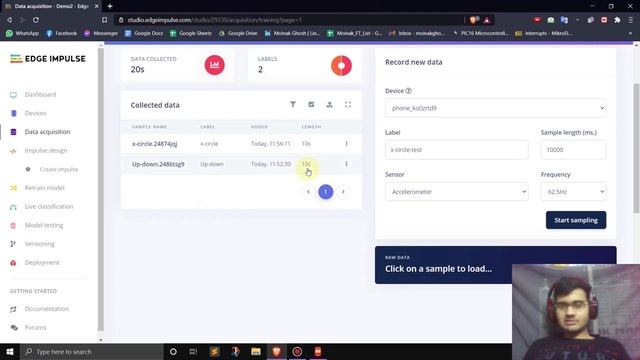Select Data acquisition in sidebar
The image size is (640, 360).
pos(40,132)
